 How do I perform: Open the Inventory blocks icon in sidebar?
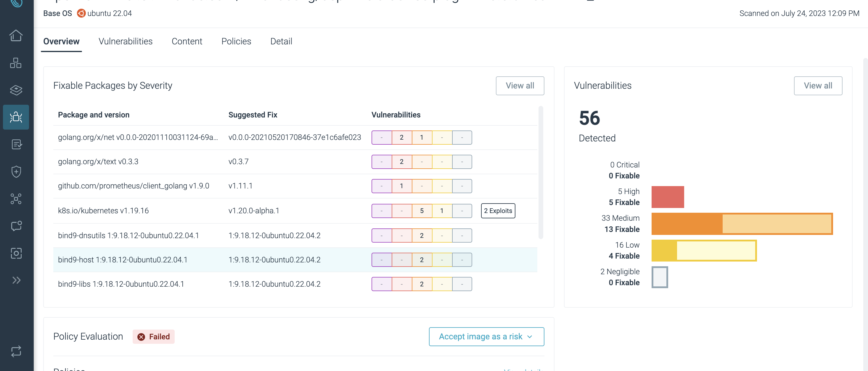coord(16,63)
